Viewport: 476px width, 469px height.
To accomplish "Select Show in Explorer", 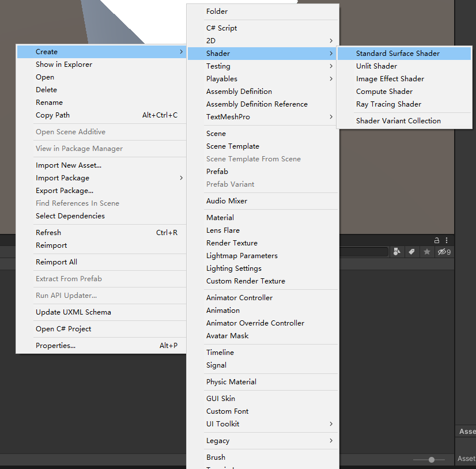I will coord(101,65).
